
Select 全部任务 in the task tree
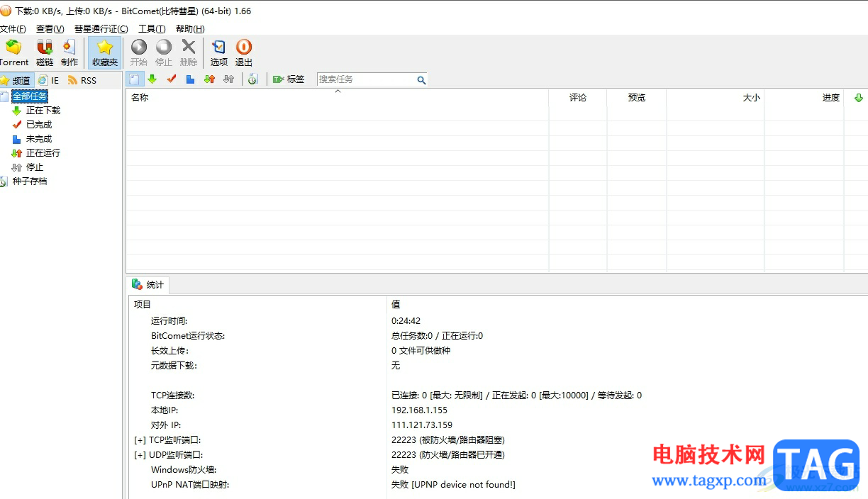pyautogui.click(x=30, y=96)
